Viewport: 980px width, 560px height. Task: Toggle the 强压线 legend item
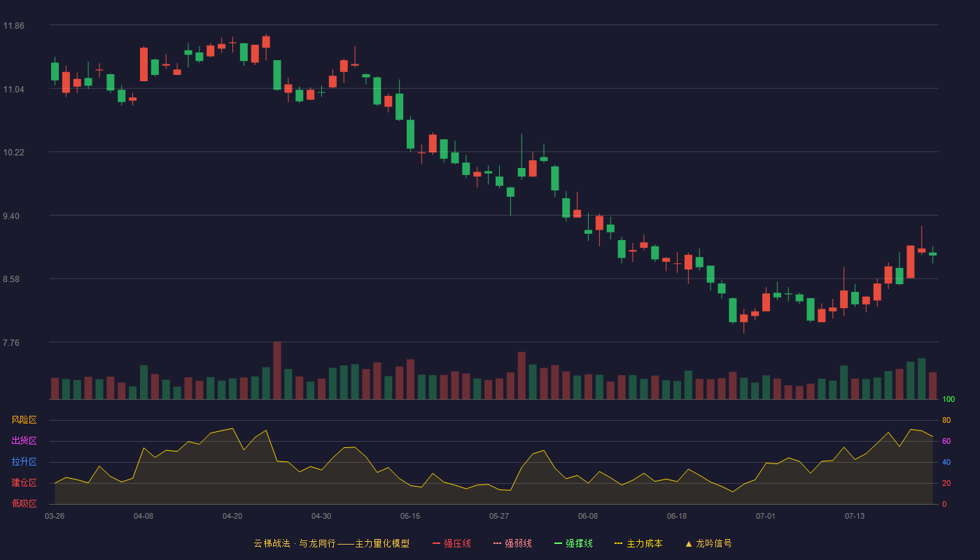pyautogui.click(x=451, y=543)
